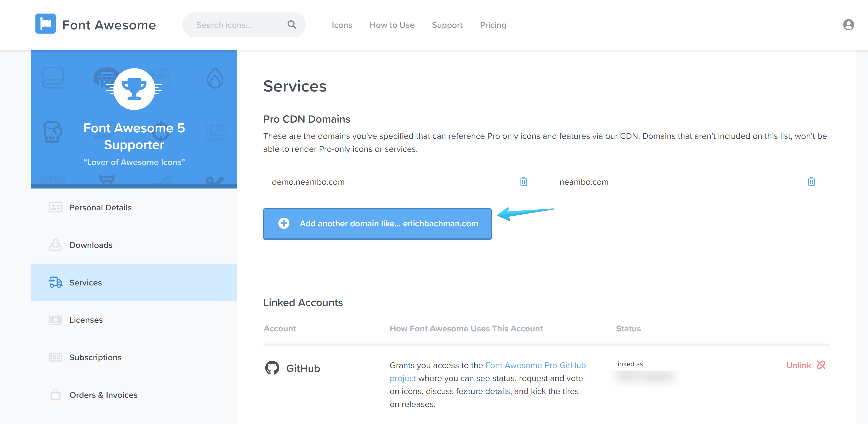
Task: Select the Orders & Invoices bag icon
Action: coord(55,394)
